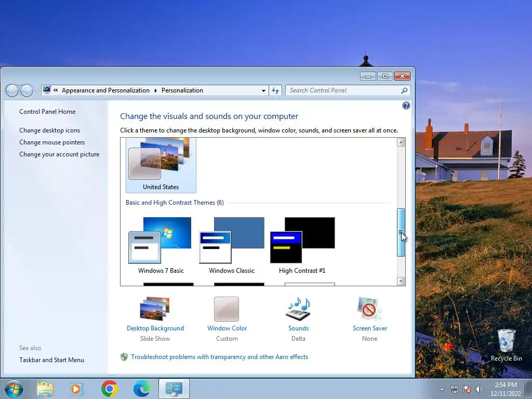This screenshot has height=399, width=532.
Task: Click the Action Center flag icon
Action: click(467, 389)
